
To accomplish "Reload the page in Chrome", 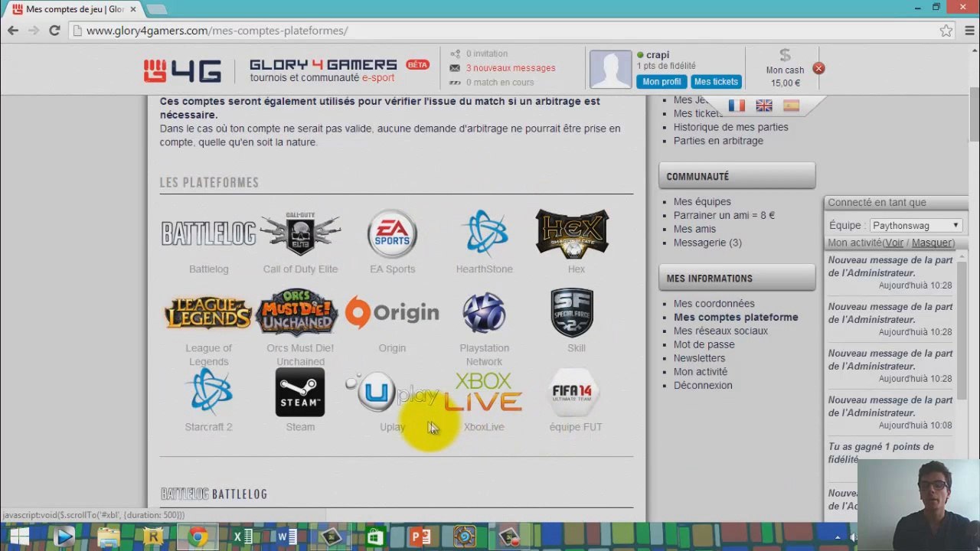I will 54,31.
